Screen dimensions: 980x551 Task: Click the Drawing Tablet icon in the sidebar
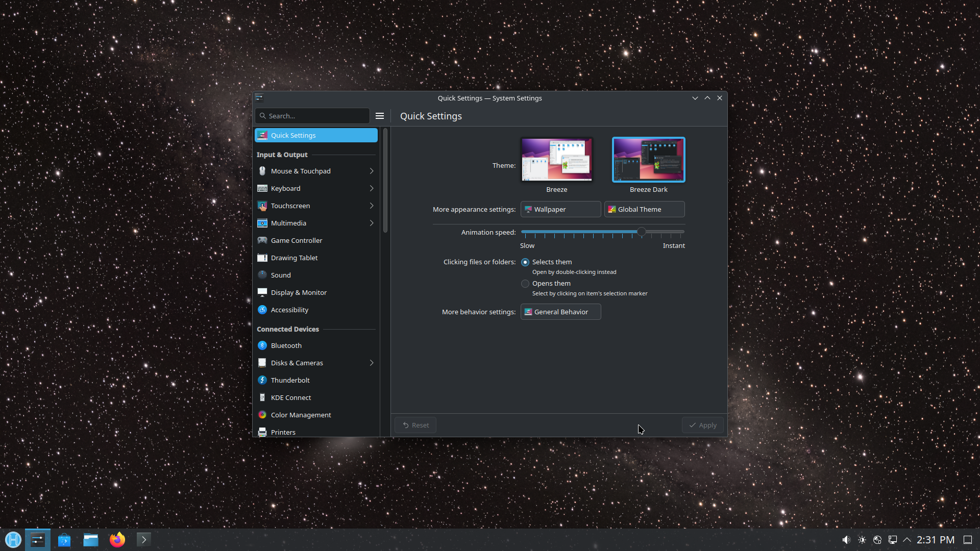262,258
